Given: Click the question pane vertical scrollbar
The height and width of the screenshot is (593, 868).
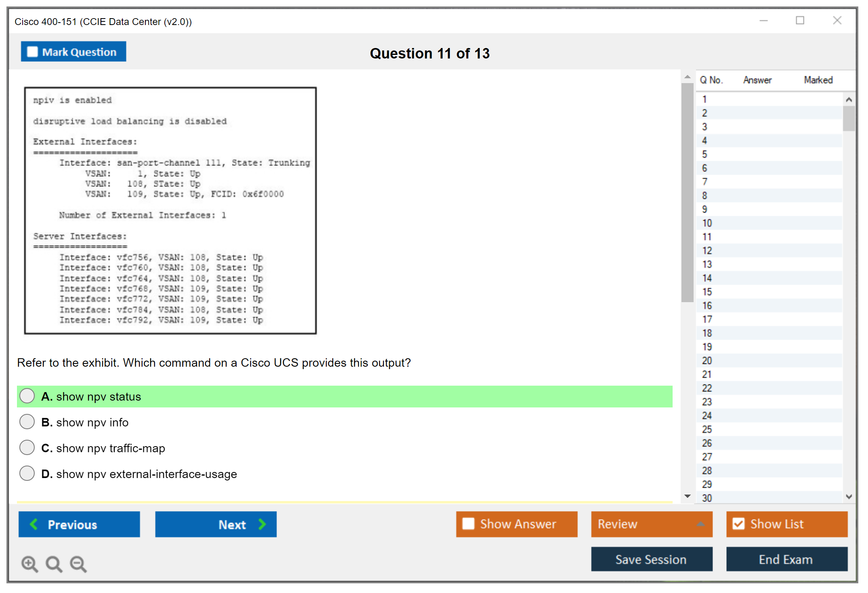Looking at the screenshot, I should pyautogui.click(x=687, y=192).
